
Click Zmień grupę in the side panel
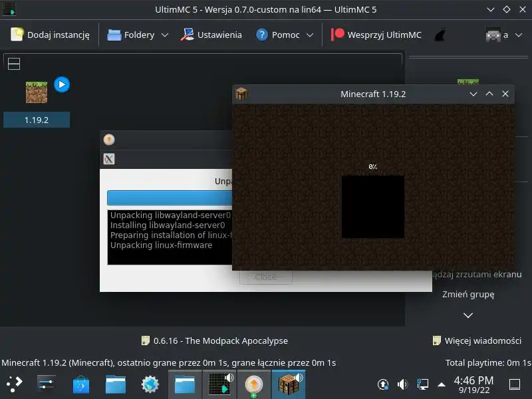(468, 294)
